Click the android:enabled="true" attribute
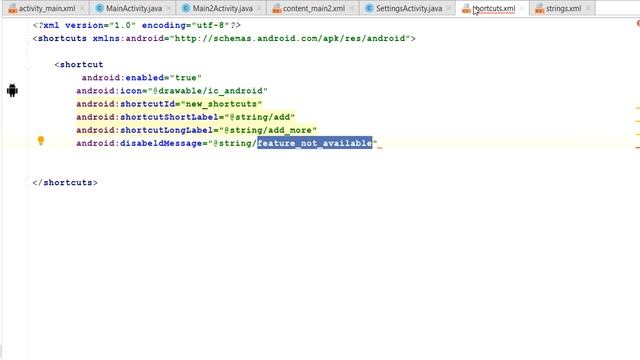The width and height of the screenshot is (640, 360). point(142,78)
